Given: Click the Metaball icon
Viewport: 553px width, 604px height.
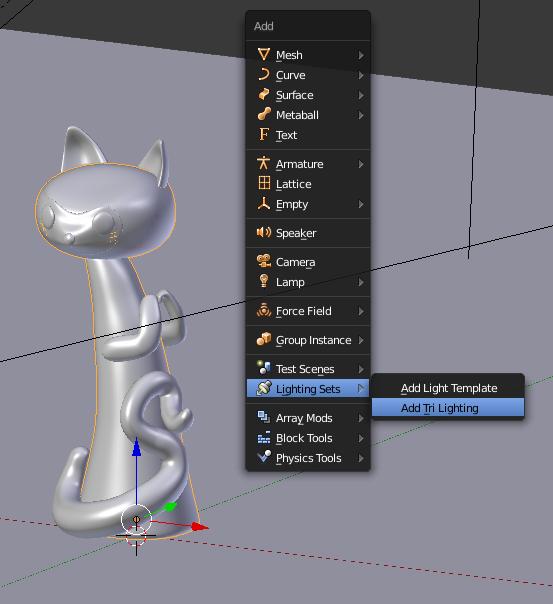Looking at the screenshot, I should pyautogui.click(x=264, y=114).
